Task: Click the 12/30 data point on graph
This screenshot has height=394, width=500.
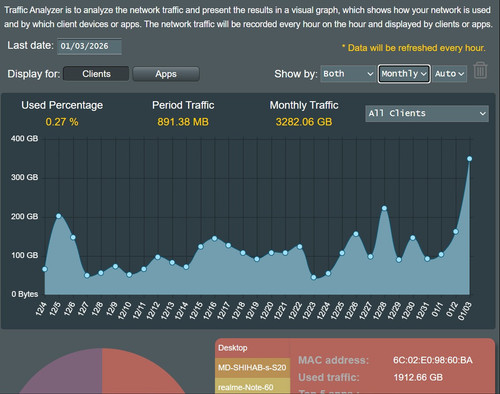Action: (413, 238)
